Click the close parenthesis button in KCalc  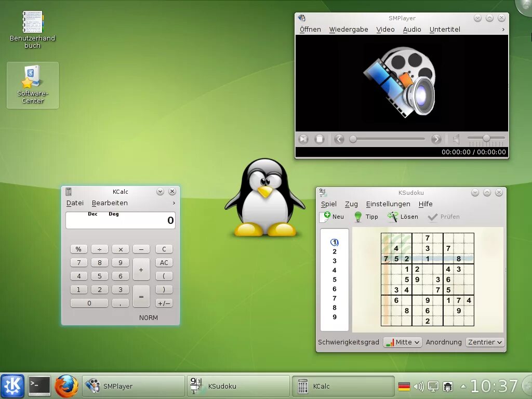point(164,290)
